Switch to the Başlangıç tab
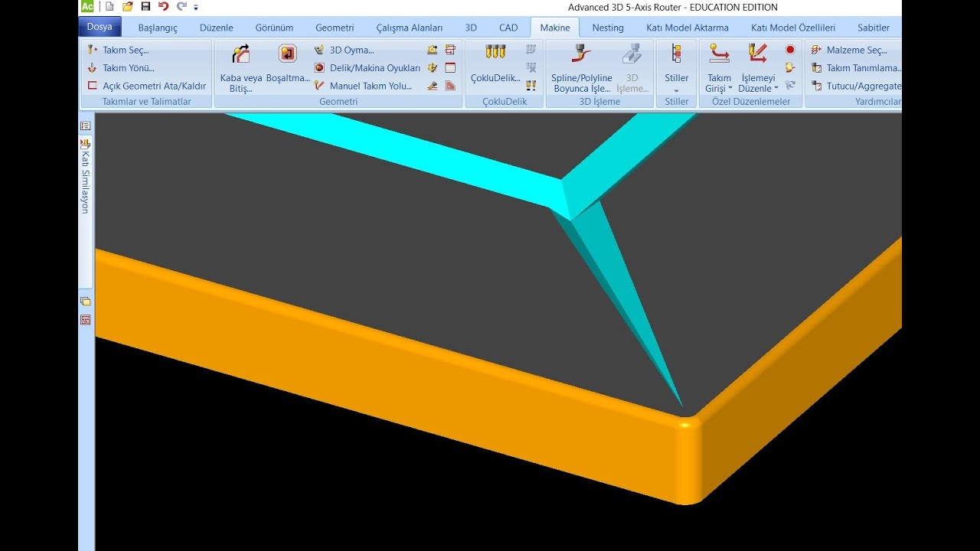The height and width of the screenshot is (551, 980). (158, 28)
